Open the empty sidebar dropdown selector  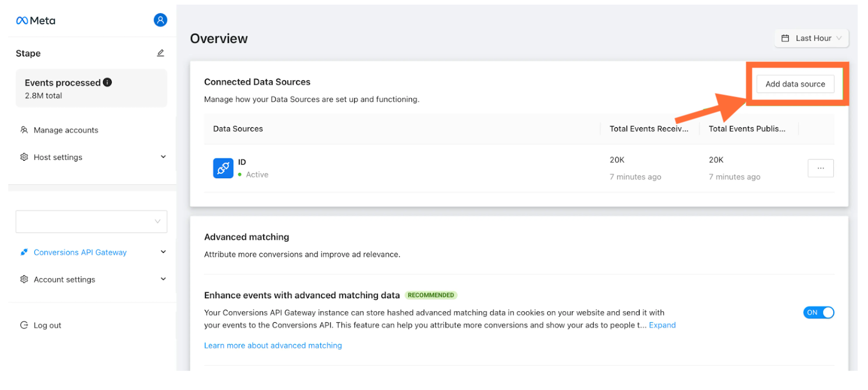tap(92, 222)
